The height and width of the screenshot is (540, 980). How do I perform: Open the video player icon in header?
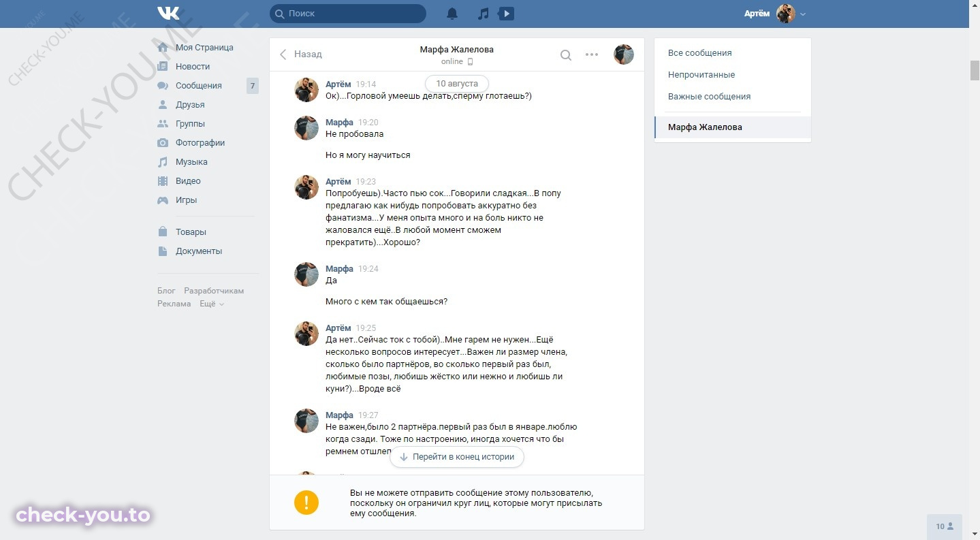(506, 14)
